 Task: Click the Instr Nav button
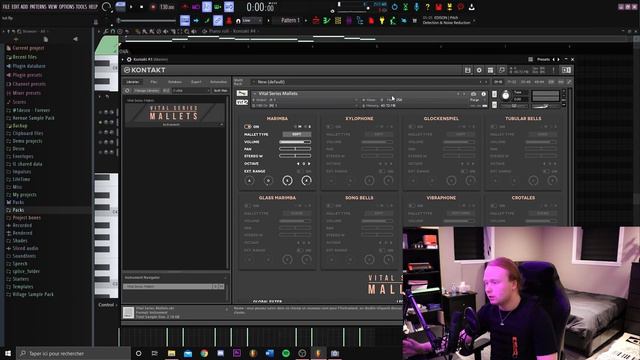(x=220, y=91)
